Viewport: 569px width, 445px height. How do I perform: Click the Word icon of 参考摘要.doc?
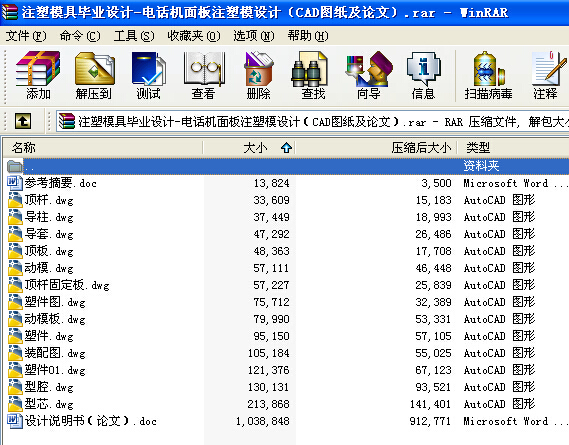click(x=15, y=183)
